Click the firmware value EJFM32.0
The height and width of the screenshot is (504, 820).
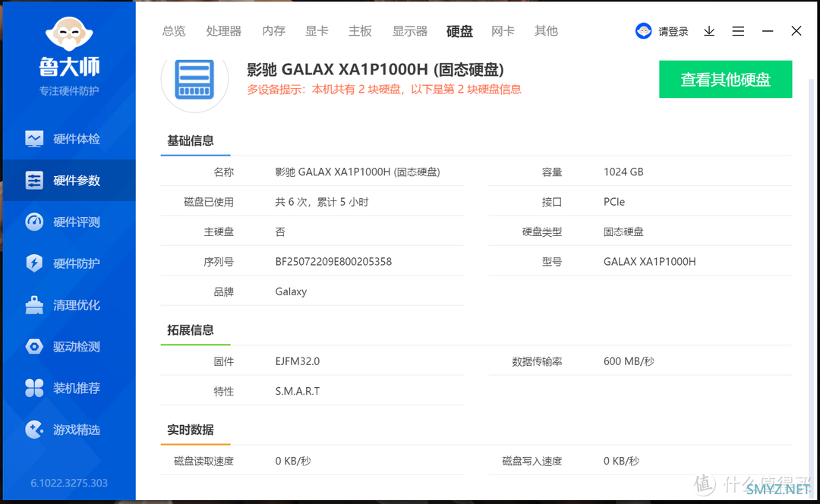[x=297, y=361]
